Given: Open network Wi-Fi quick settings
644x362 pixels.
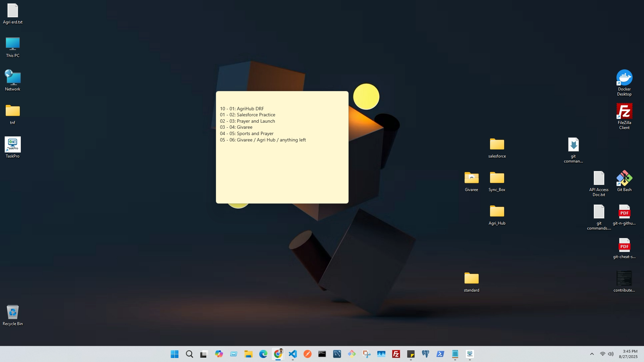Looking at the screenshot, I should [x=603, y=354].
